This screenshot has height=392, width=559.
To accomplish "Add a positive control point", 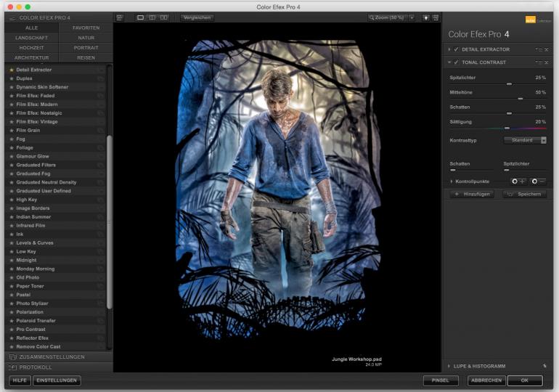I will 518,181.
